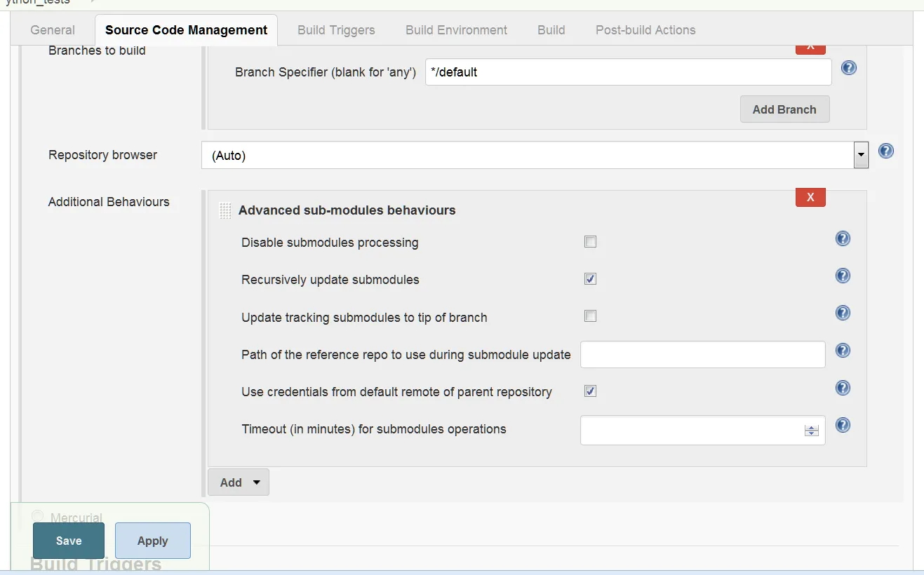This screenshot has height=575, width=924.
Task: Switch to the Build Triggers tab
Action: coord(336,30)
